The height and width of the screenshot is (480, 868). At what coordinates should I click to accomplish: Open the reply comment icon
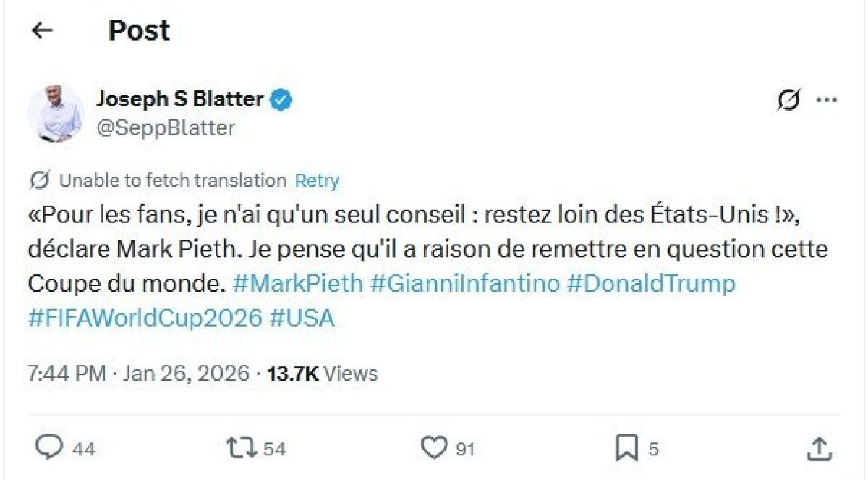click(49, 448)
